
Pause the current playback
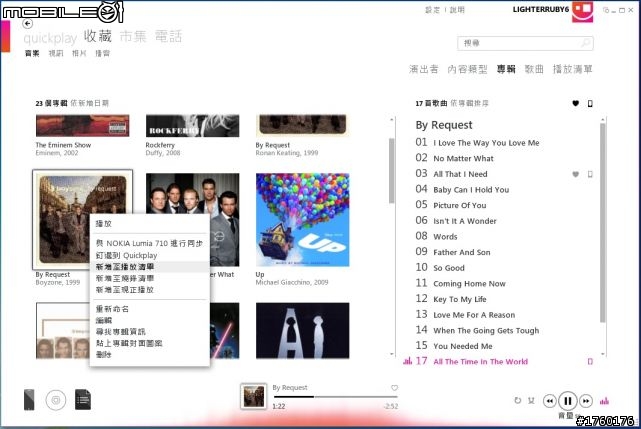(568, 401)
